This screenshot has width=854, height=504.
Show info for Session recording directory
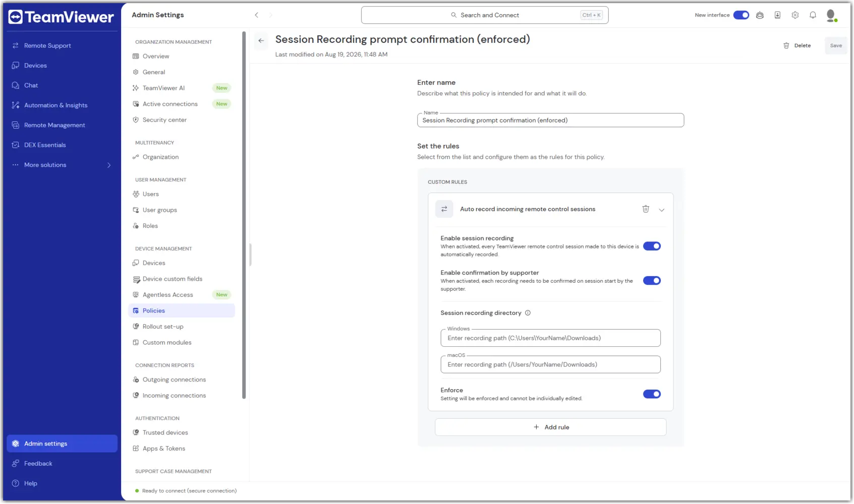point(528,313)
